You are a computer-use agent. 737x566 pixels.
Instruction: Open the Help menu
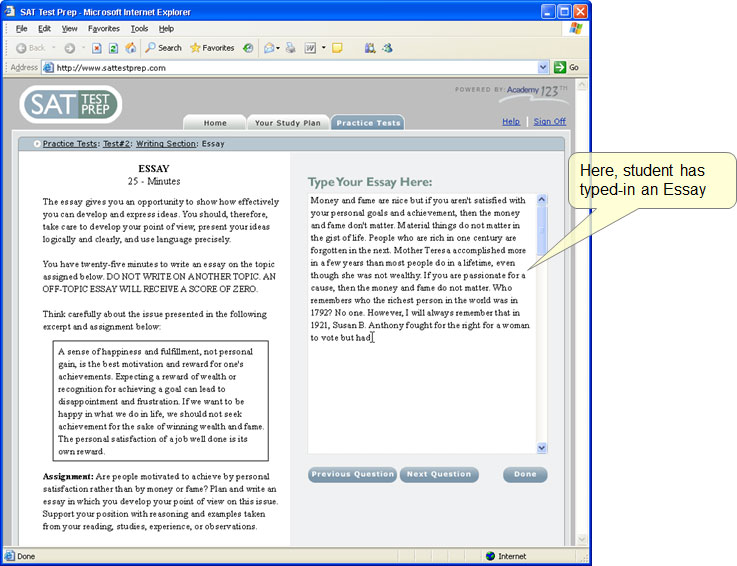(x=166, y=29)
